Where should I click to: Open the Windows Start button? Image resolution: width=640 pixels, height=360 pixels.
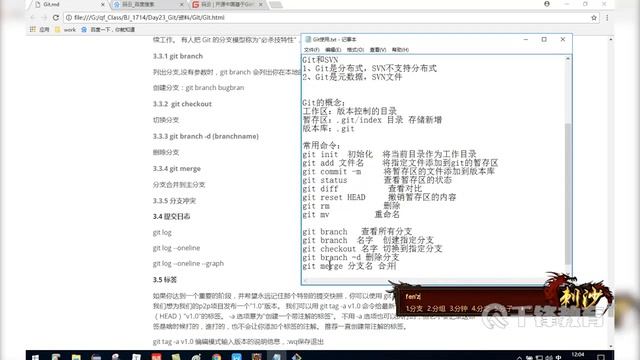tap(36, 357)
